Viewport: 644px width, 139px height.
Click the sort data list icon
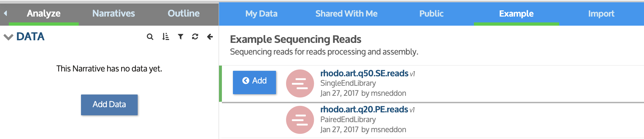pos(166,36)
